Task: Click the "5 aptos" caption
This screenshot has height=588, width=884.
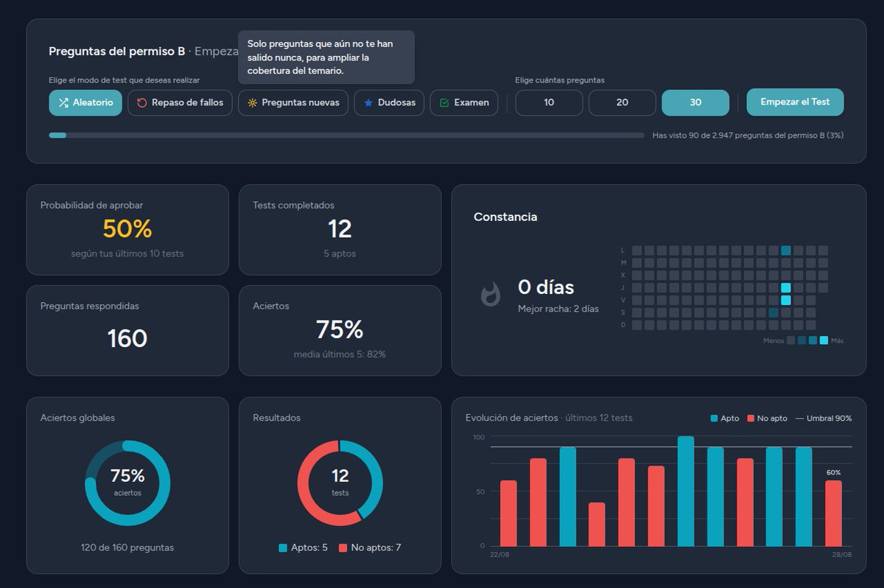Action: (x=340, y=253)
